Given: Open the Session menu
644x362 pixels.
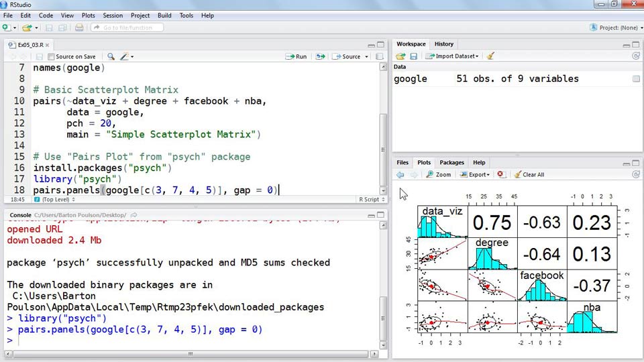Looking at the screenshot, I should click(x=113, y=15).
